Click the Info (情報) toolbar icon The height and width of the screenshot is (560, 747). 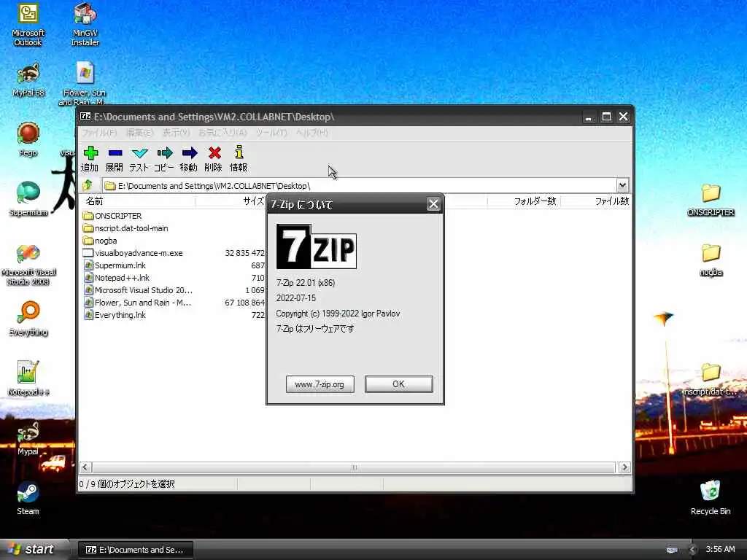(239, 152)
